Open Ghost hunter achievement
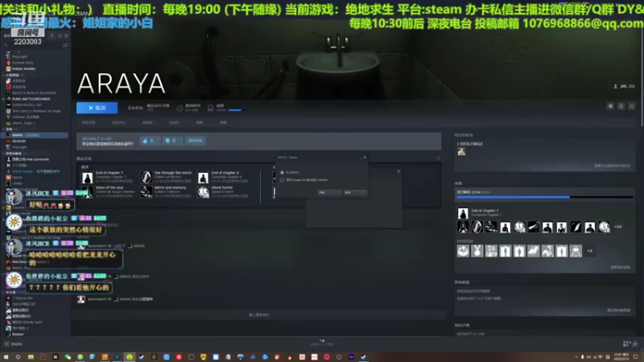644x362 pixels. click(x=224, y=191)
